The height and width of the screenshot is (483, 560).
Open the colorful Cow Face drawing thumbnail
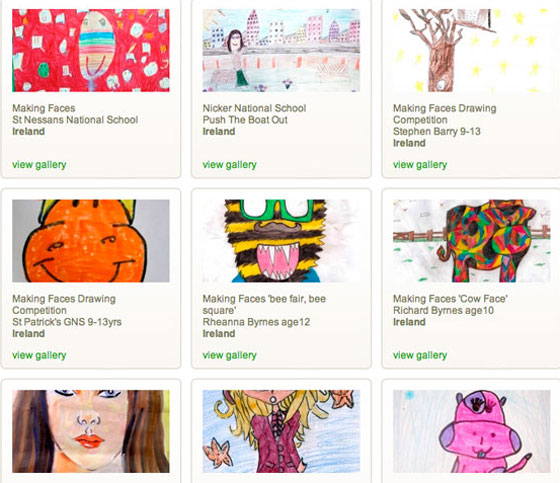tap(471, 241)
